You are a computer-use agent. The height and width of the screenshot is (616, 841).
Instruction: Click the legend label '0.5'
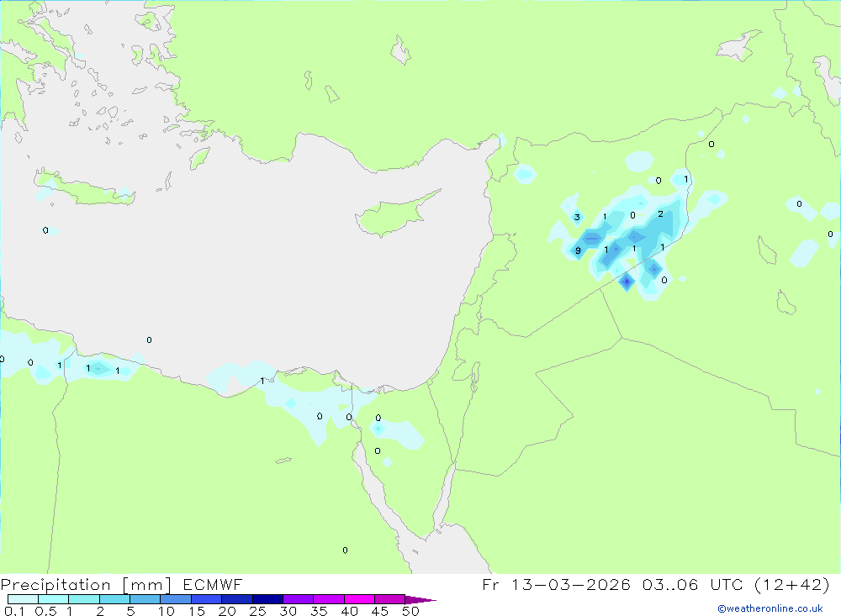point(45,611)
